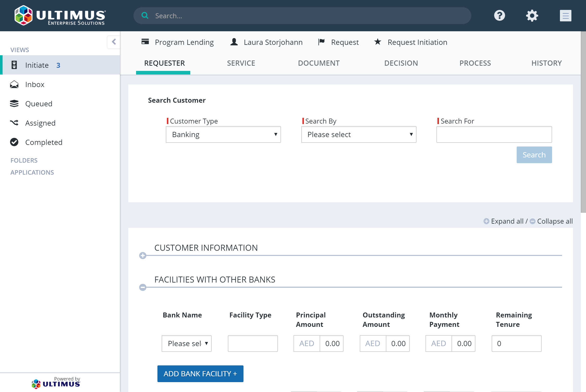
Task: Open the Completed view
Action: [x=60, y=142]
